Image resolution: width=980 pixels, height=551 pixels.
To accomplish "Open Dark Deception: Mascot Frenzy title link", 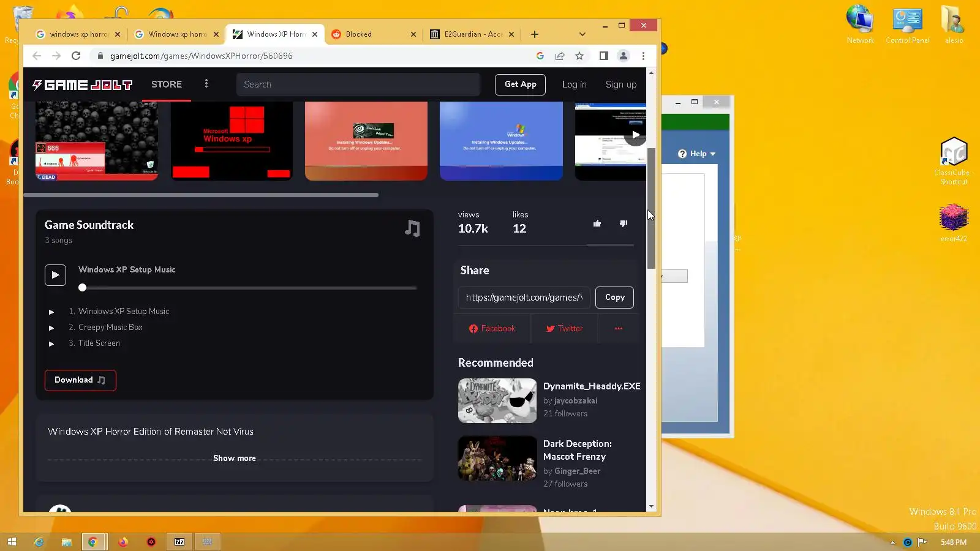I will (x=578, y=450).
